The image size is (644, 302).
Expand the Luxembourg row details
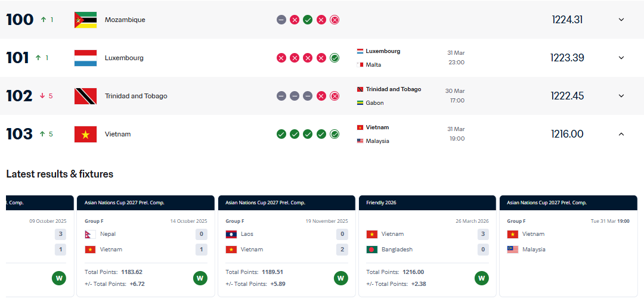click(621, 58)
